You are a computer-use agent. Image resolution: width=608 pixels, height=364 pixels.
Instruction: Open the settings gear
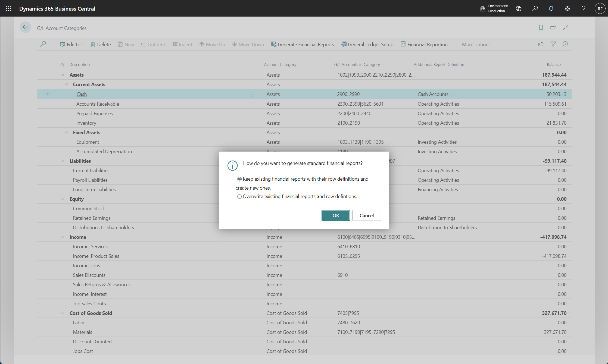pyautogui.click(x=567, y=8)
